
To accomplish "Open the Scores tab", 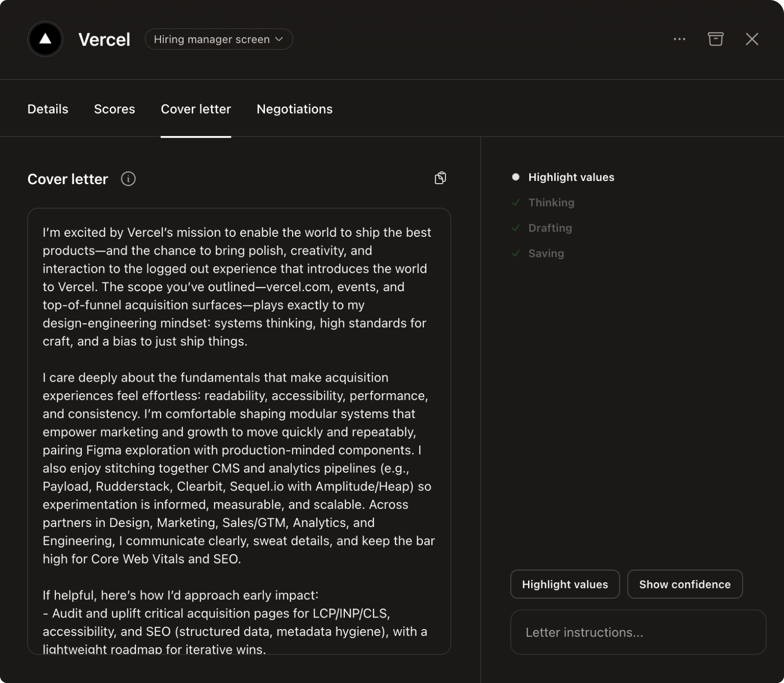I will coord(114,109).
